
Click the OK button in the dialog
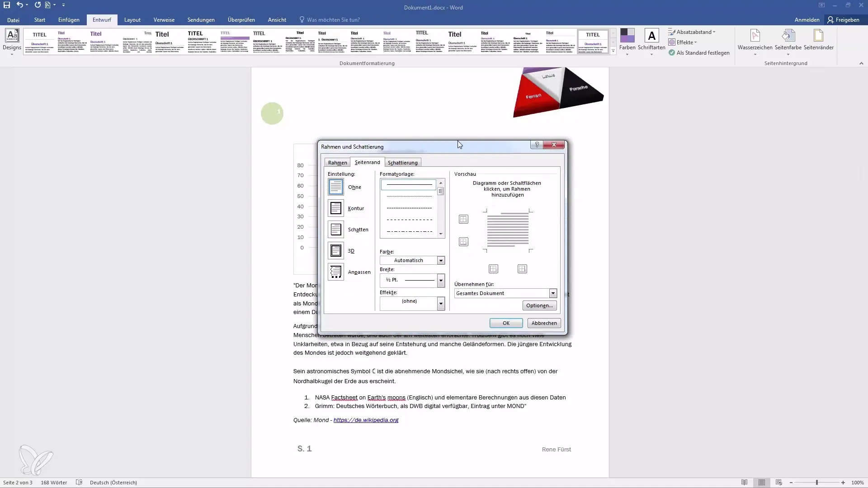[x=506, y=323]
